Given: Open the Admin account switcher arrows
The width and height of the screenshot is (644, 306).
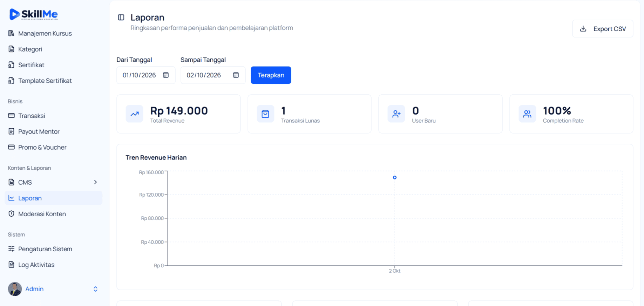Looking at the screenshot, I should pos(95,289).
